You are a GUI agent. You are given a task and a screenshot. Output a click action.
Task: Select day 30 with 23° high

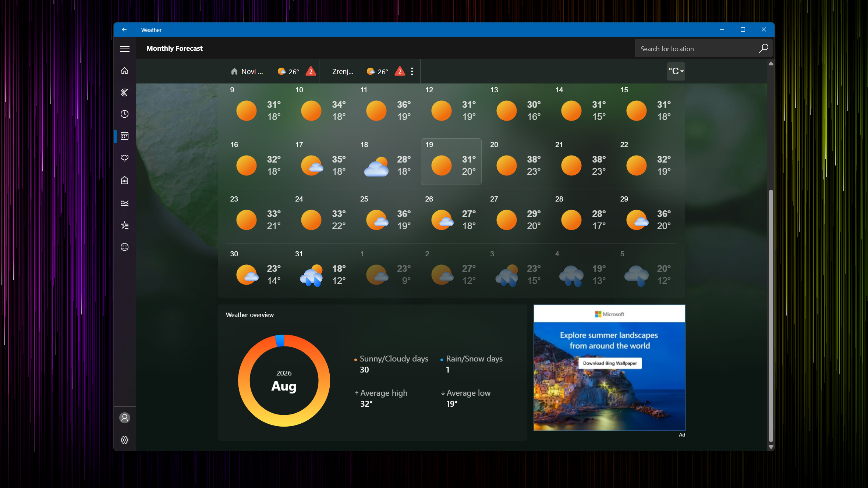256,271
